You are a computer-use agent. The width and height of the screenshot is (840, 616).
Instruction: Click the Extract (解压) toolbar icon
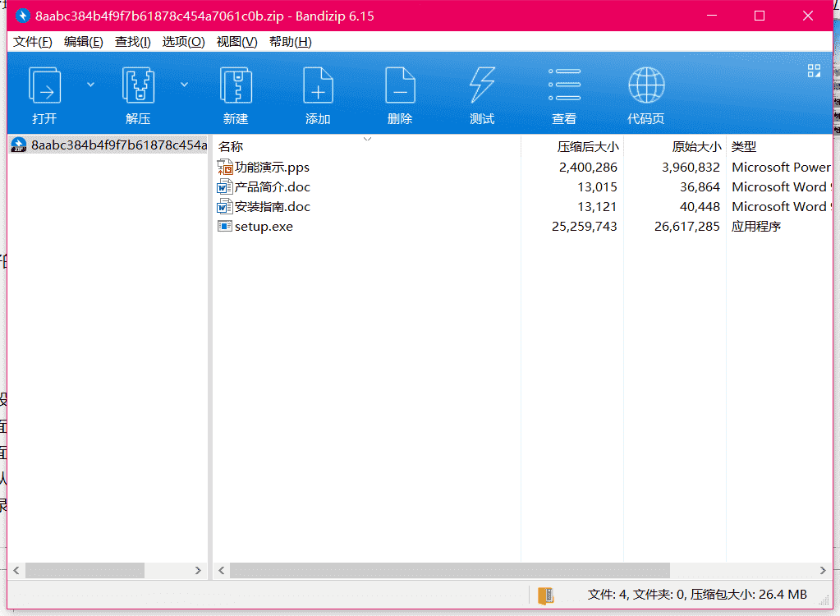(138, 85)
